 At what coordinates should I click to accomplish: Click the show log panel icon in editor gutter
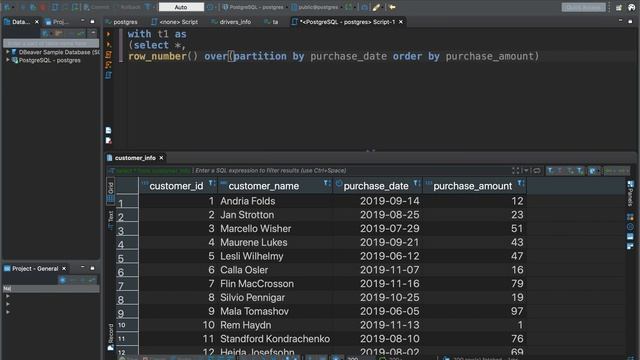109,140
